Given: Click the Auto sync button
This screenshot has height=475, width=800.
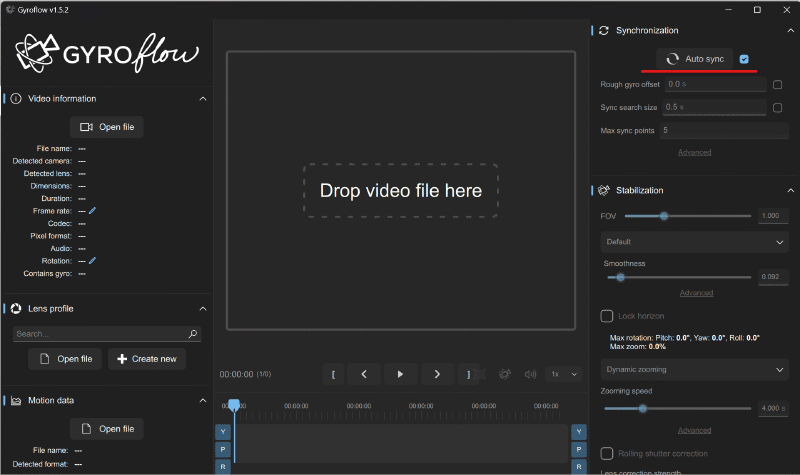Looking at the screenshot, I should point(695,59).
